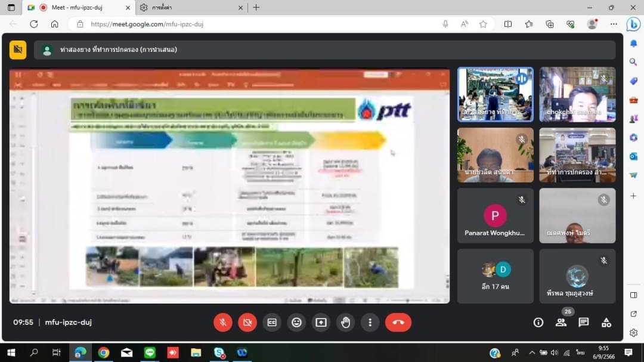Add a sidebar app plus icon
644x362 pixels.
[x=633, y=196]
